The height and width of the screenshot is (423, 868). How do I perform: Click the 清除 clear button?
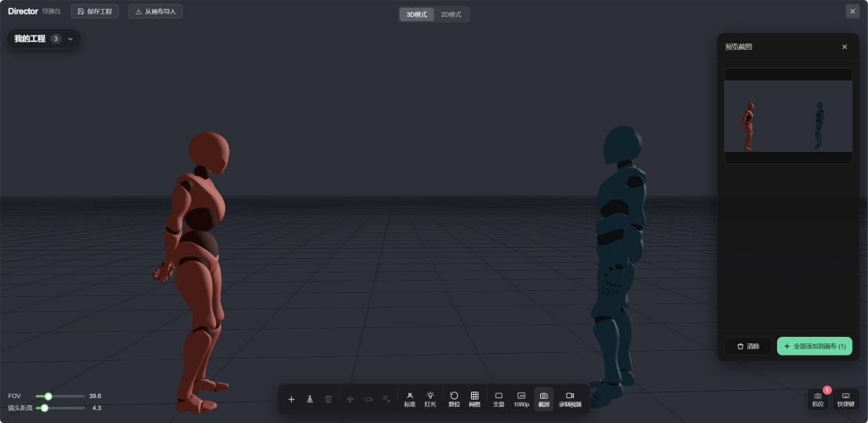(x=748, y=346)
